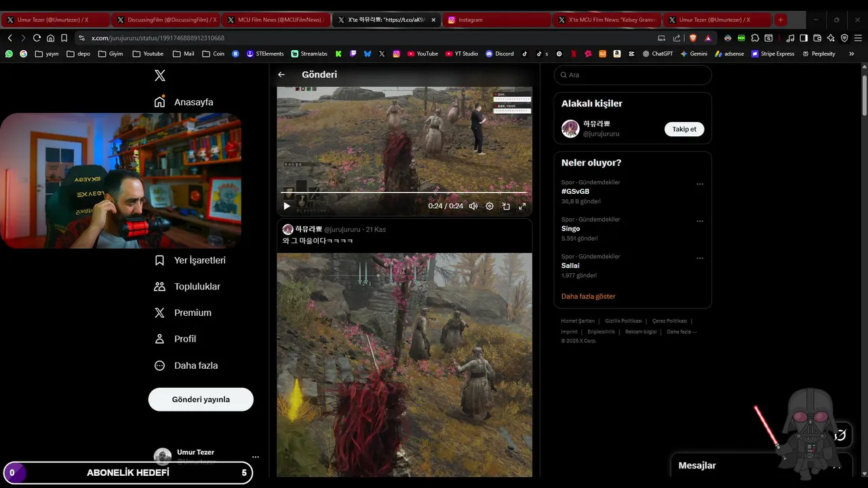This screenshot has width=868, height=488.
Task: Click back arrow next to Gönderi
Action: coord(281,75)
